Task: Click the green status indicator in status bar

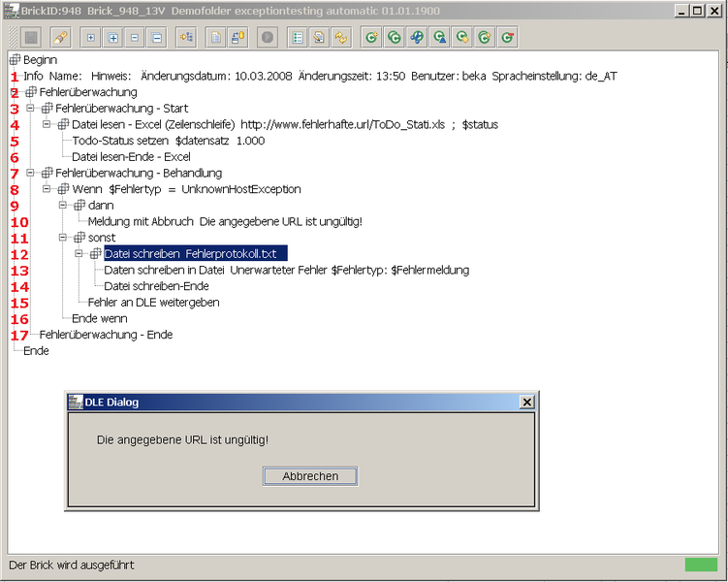Action: point(700,565)
